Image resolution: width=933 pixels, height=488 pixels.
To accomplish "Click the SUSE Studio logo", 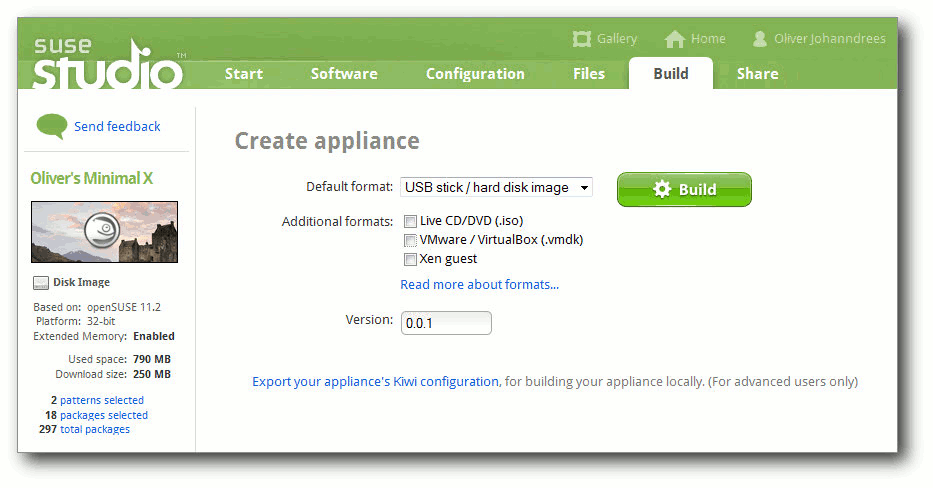I will [x=108, y=63].
